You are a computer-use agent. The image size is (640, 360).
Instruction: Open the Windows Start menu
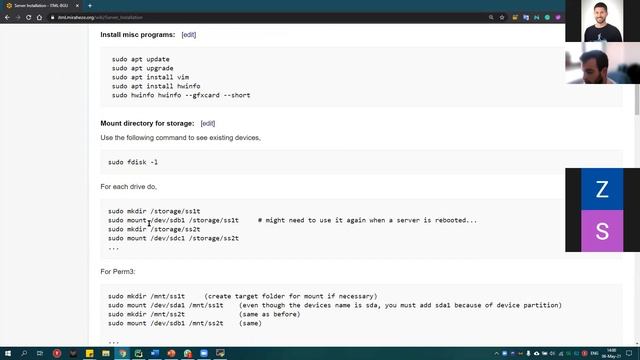8,353
